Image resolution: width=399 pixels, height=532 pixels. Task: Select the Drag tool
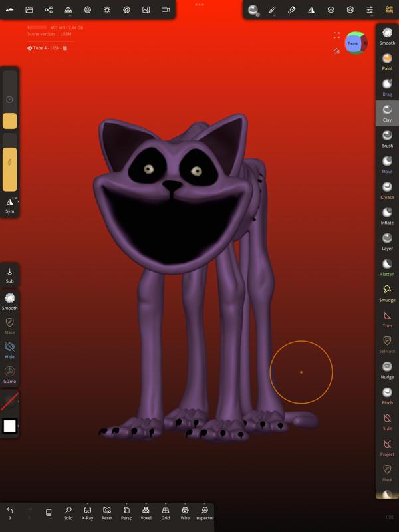(x=387, y=88)
